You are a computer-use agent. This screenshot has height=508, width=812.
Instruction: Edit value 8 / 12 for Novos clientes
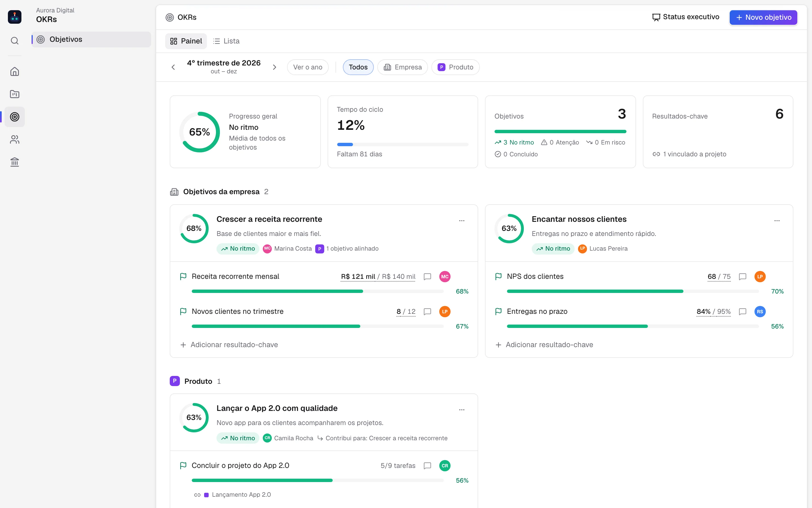click(406, 312)
